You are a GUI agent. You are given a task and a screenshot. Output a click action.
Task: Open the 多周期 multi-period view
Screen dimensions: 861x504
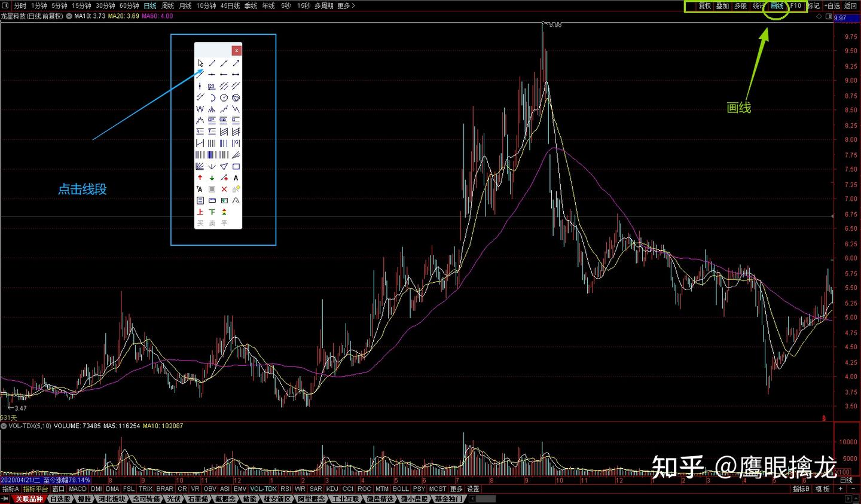click(x=324, y=6)
